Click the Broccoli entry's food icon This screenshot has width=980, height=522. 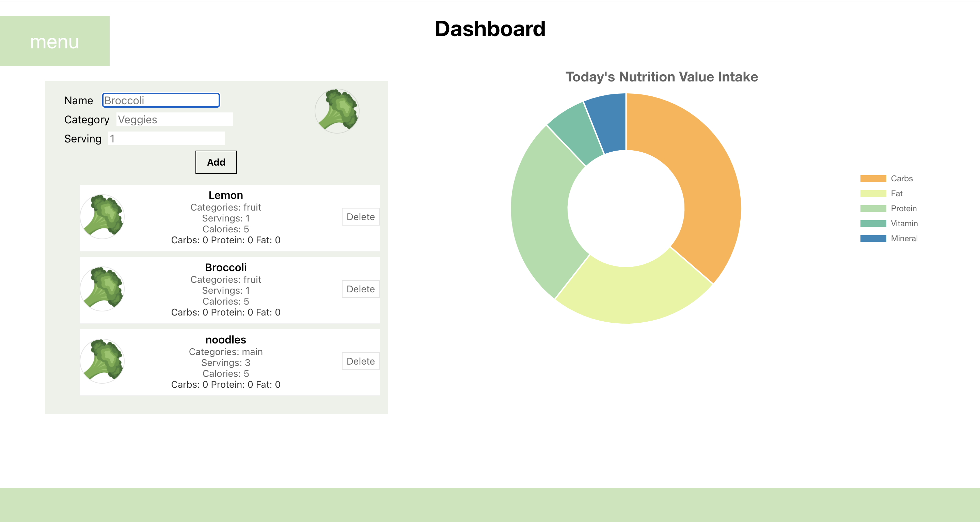pos(102,289)
